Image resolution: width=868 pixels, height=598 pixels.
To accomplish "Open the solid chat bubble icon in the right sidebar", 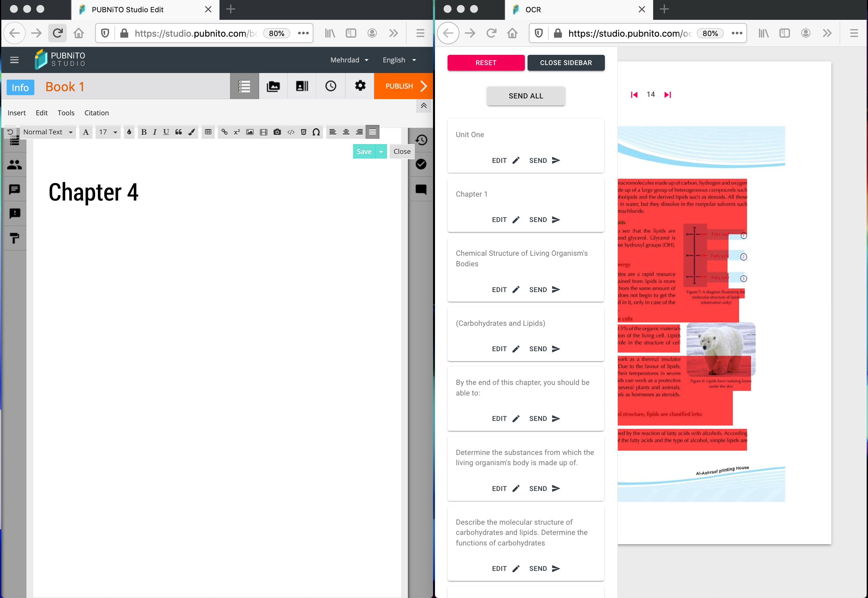I will (421, 189).
